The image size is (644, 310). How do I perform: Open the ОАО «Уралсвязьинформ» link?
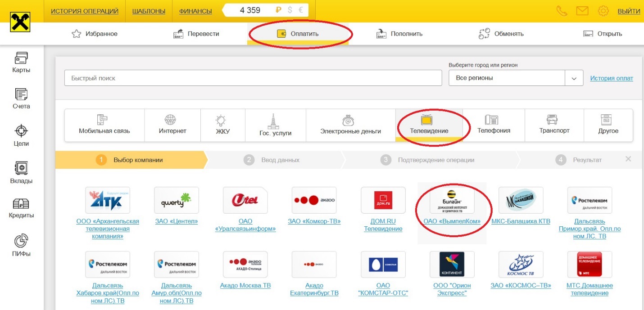tap(245, 225)
